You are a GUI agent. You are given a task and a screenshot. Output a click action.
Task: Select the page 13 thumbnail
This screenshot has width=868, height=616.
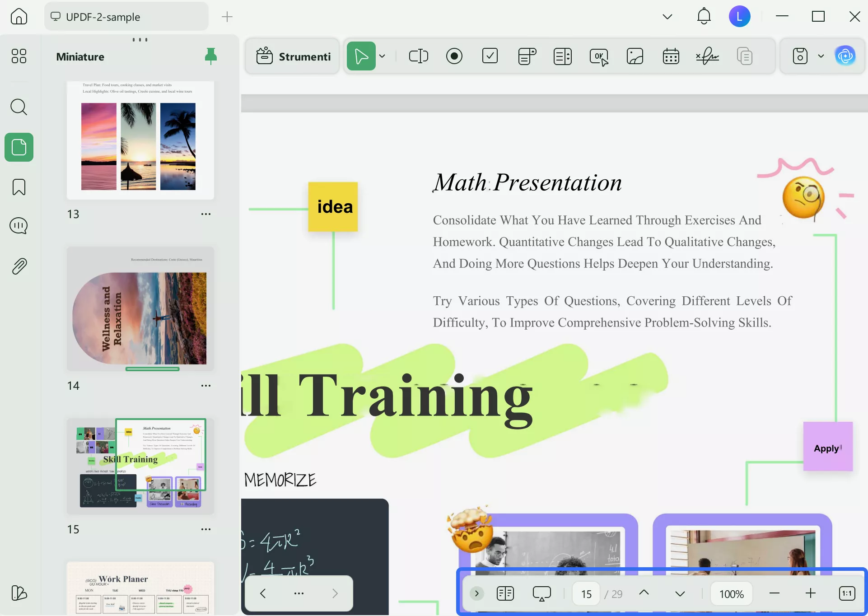(140, 140)
